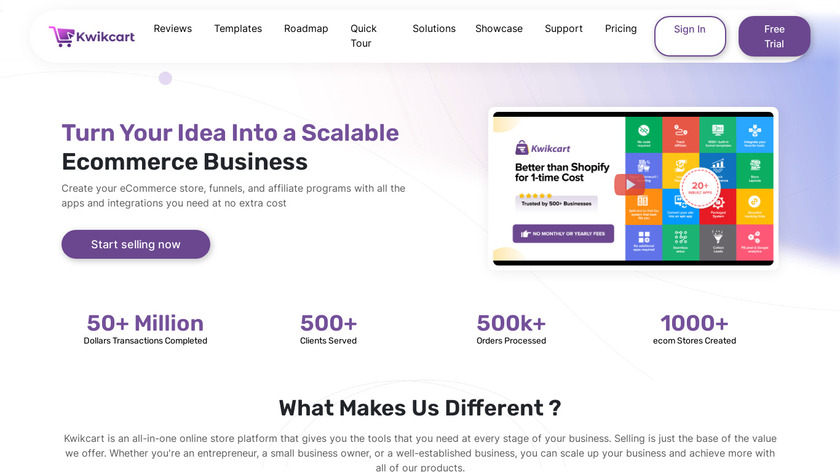The height and width of the screenshot is (472, 840).
Task: Click the '20+ Inbuilt Apps' circular badge
Action: point(699,186)
